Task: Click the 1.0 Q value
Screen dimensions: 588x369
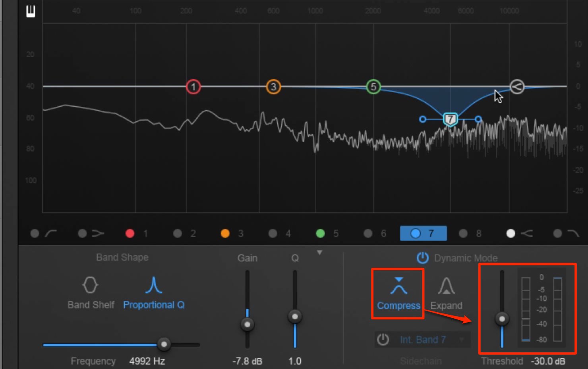Action: pyautogui.click(x=295, y=361)
